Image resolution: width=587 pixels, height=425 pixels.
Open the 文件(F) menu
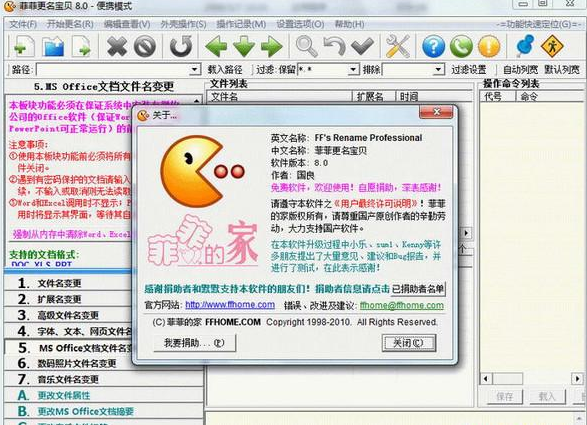click(23, 24)
